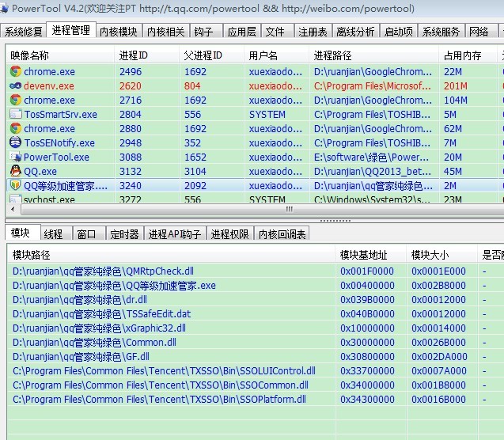Sort by 父进程ID column header

tap(211, 55)
